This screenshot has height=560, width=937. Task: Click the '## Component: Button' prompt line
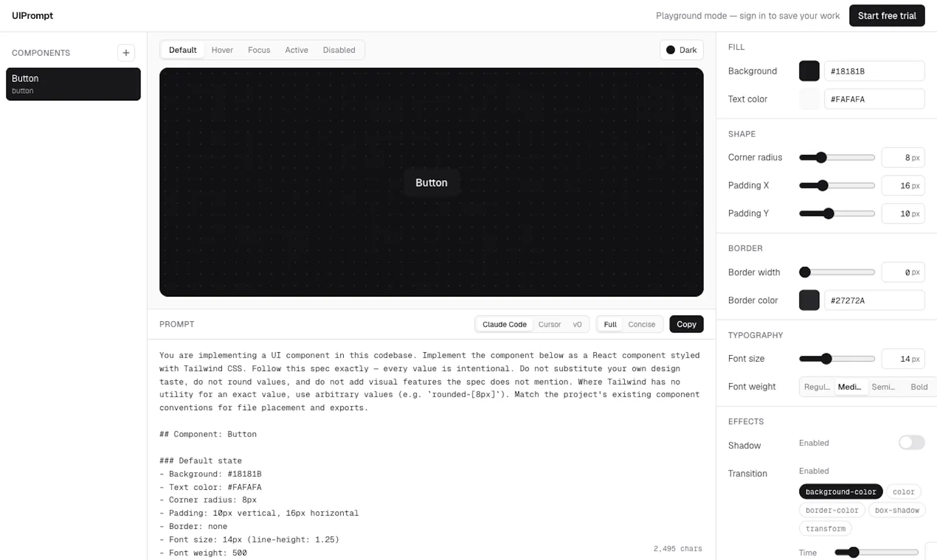(208, 434)
